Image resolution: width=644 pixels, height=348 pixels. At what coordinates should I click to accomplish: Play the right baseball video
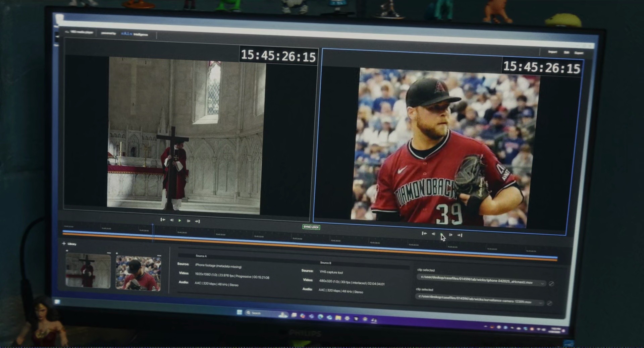pos(442,234)
